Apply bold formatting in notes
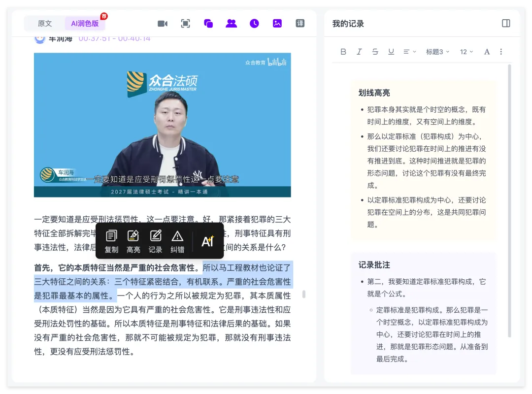The height and width of the screenshot is (394, 532). point(343,52)
